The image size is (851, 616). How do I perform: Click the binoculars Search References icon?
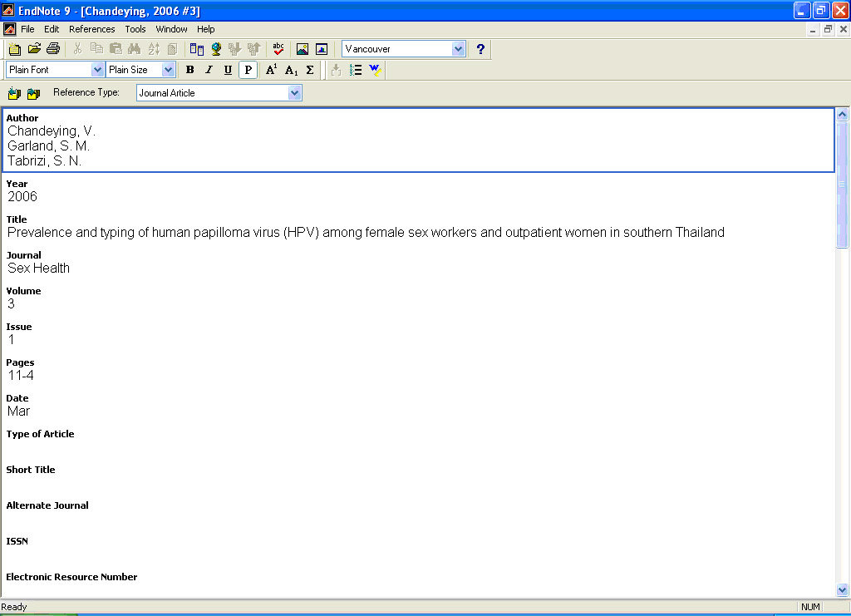point(134,49)
